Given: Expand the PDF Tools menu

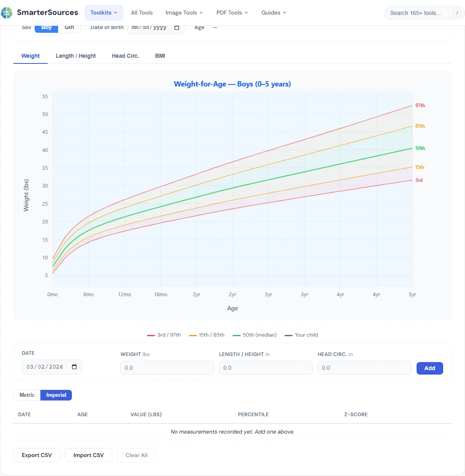Looking at the screenshot, I should click(x=232, y=13).
